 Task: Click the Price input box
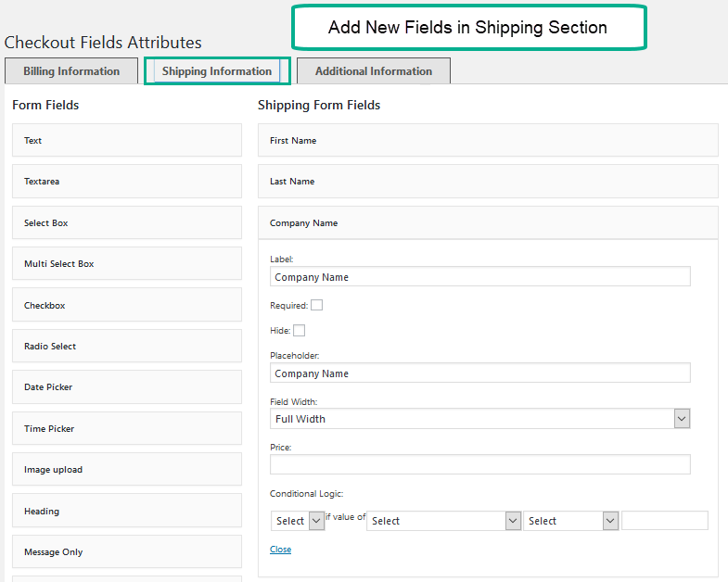479,464
